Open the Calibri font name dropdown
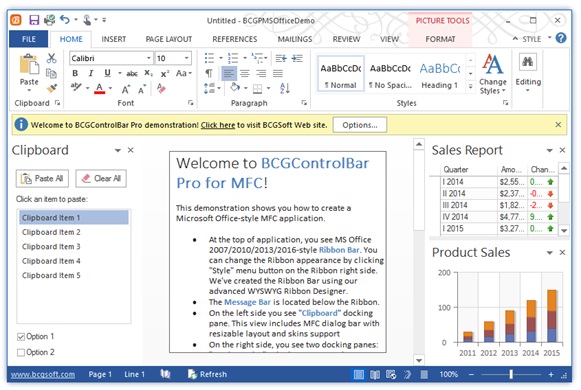The image size is (581, 390). click(149, 58)
